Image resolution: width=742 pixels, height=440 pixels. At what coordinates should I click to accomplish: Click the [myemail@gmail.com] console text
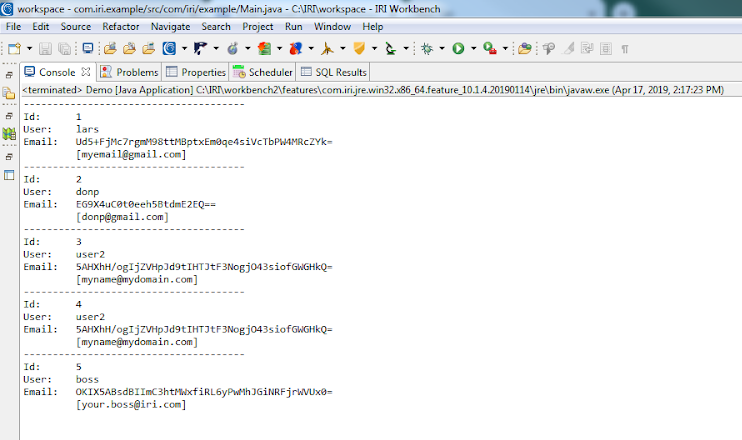click(x=131, y=154)
